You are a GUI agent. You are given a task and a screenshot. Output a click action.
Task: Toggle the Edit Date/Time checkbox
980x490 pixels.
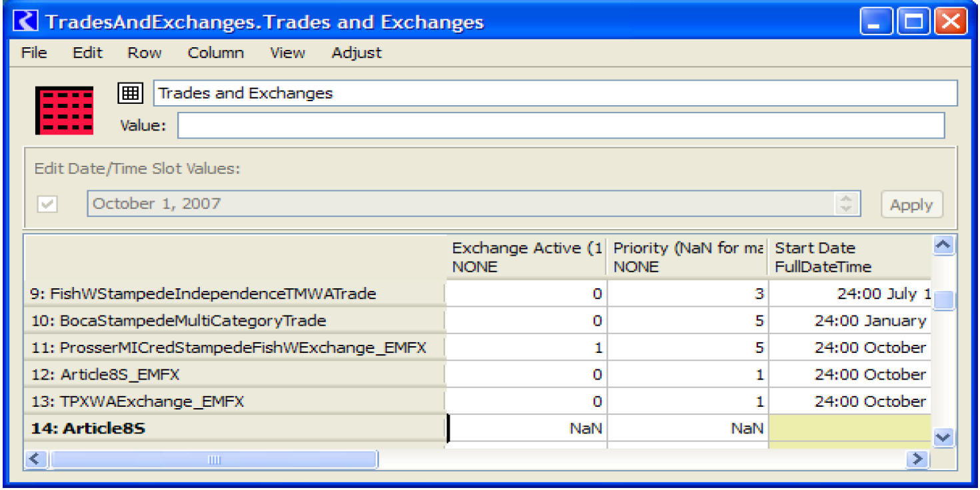(47, 204)
